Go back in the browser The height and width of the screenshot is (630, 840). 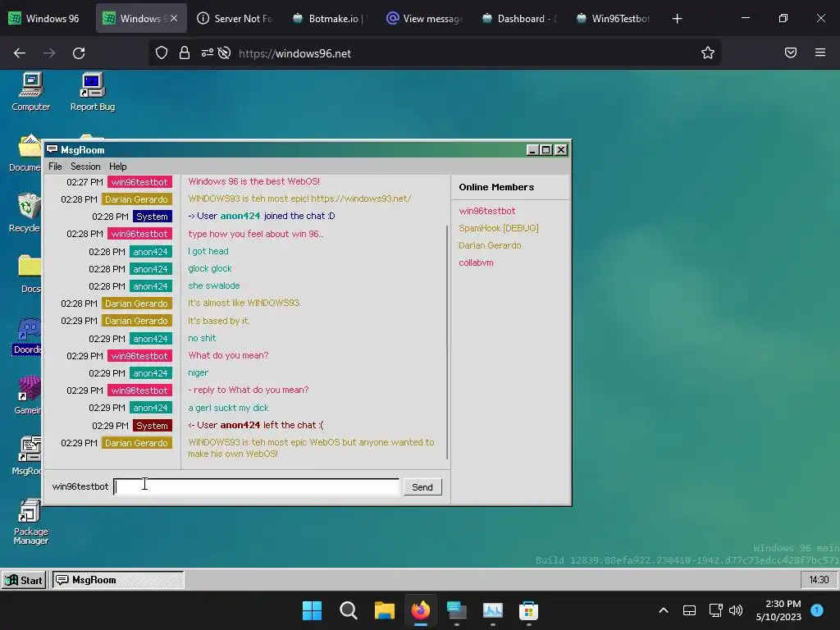tap(20, 53)
